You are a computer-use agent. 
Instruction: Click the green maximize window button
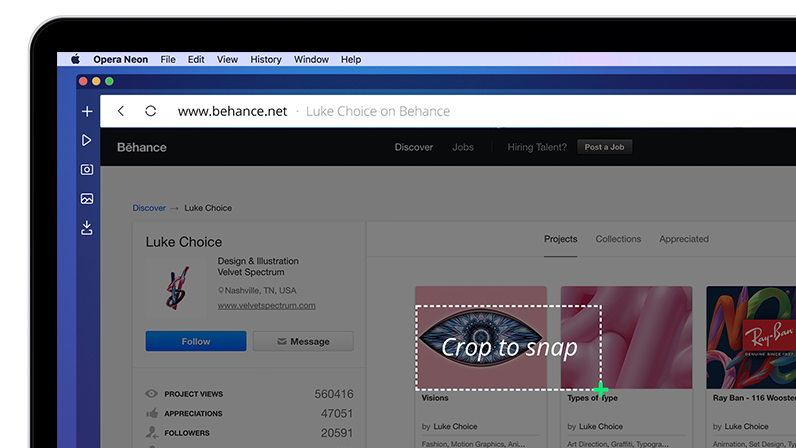[109, 81]
